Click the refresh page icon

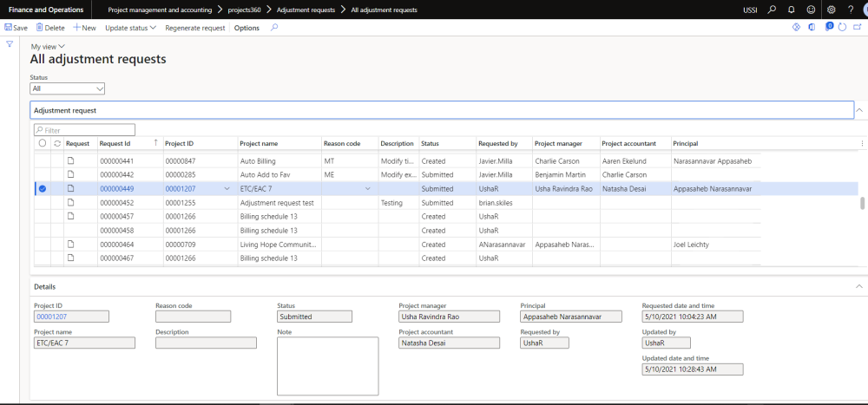coord(843,28)
